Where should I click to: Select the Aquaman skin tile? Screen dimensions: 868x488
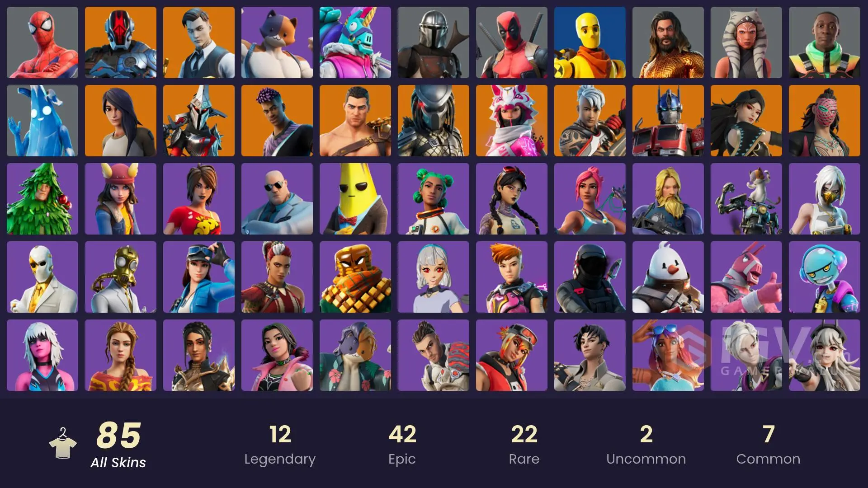pos(668,42)
